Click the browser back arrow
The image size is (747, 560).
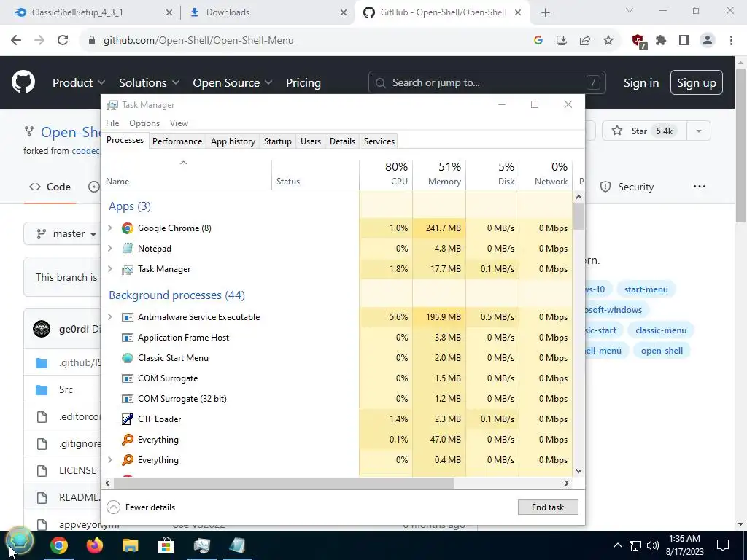pos(16,41)
